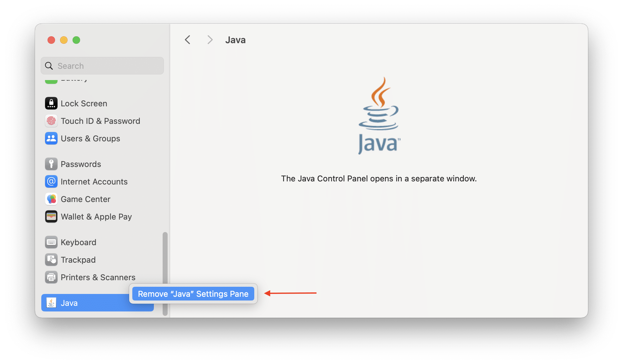Open Users & Groups settings

point(90,138)
